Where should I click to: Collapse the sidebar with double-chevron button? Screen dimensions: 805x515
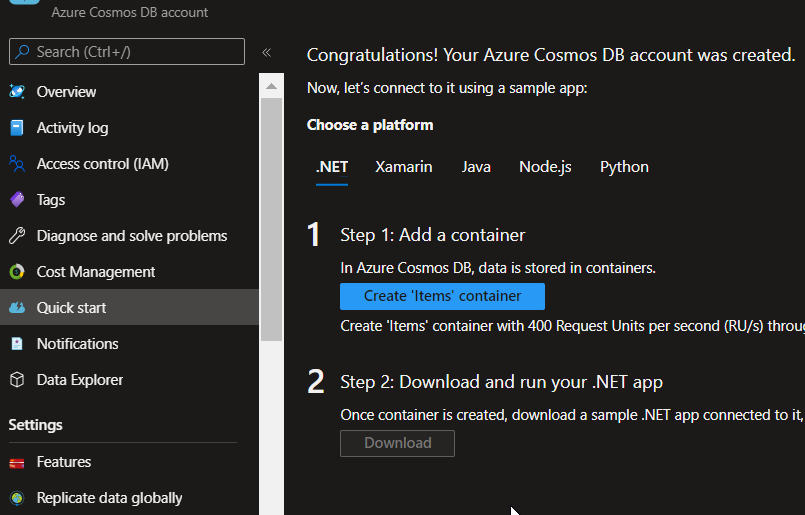(x=267, y=52)
